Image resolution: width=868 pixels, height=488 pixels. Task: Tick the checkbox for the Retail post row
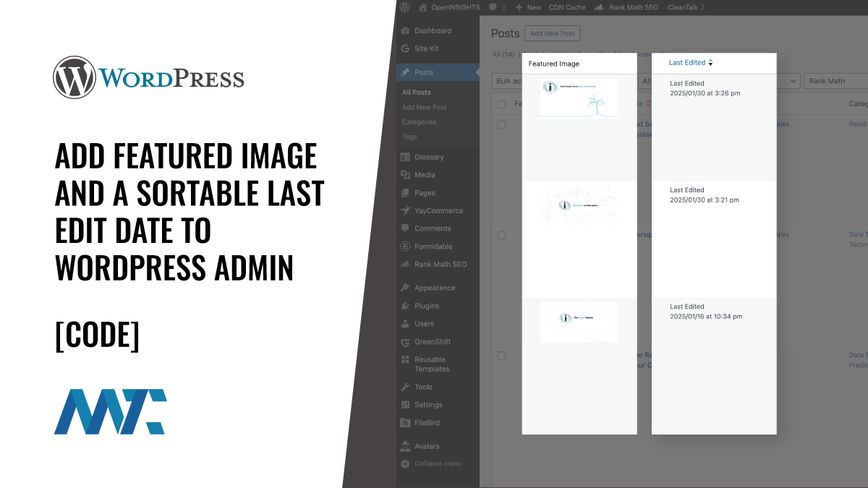501,125
